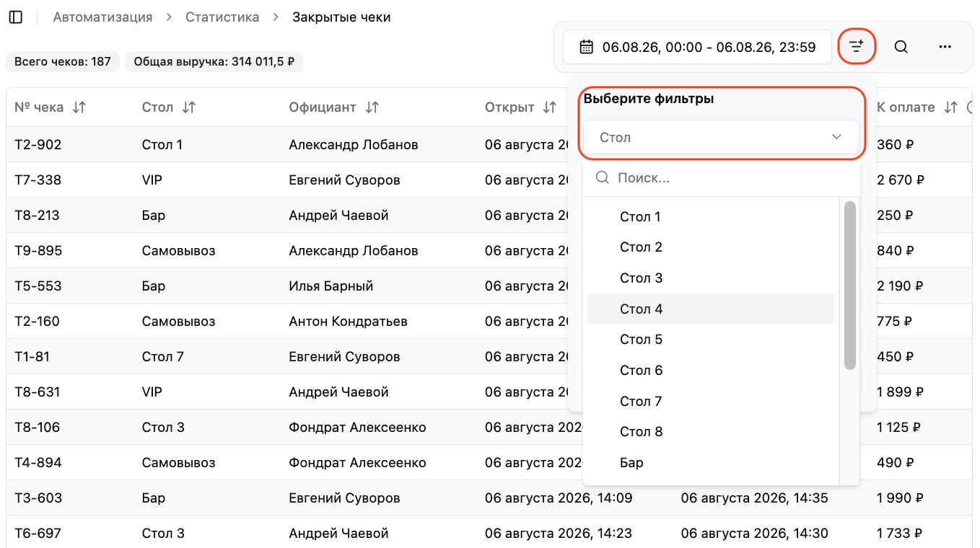Click amount 1 733 ₽
Viewport: 980px width, 548px height.
click(899, 534)
